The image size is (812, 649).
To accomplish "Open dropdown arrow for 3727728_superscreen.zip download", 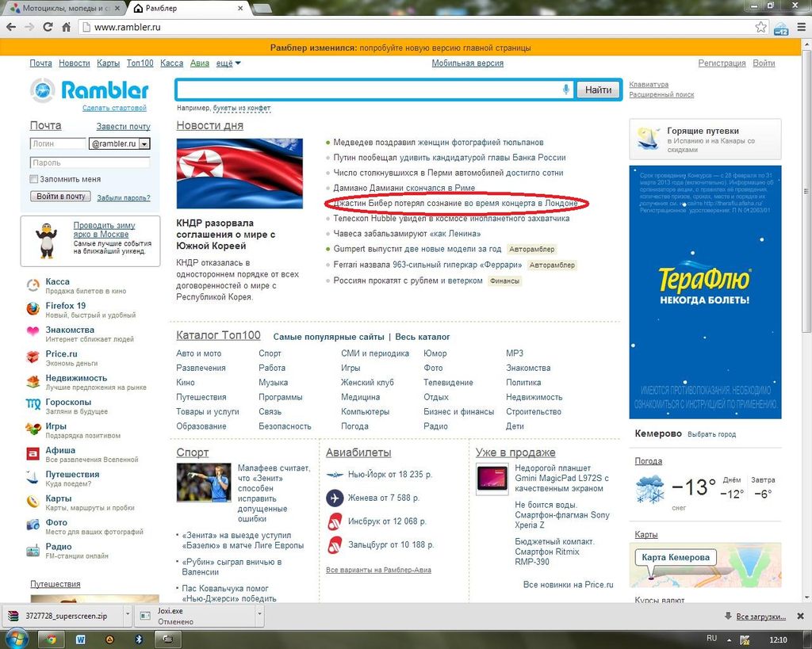I will [x=128, y=616].
